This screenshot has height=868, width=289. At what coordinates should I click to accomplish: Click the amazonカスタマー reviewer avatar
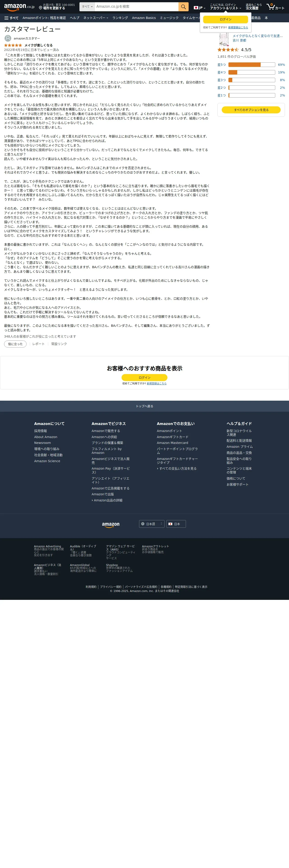click(8, 38)
